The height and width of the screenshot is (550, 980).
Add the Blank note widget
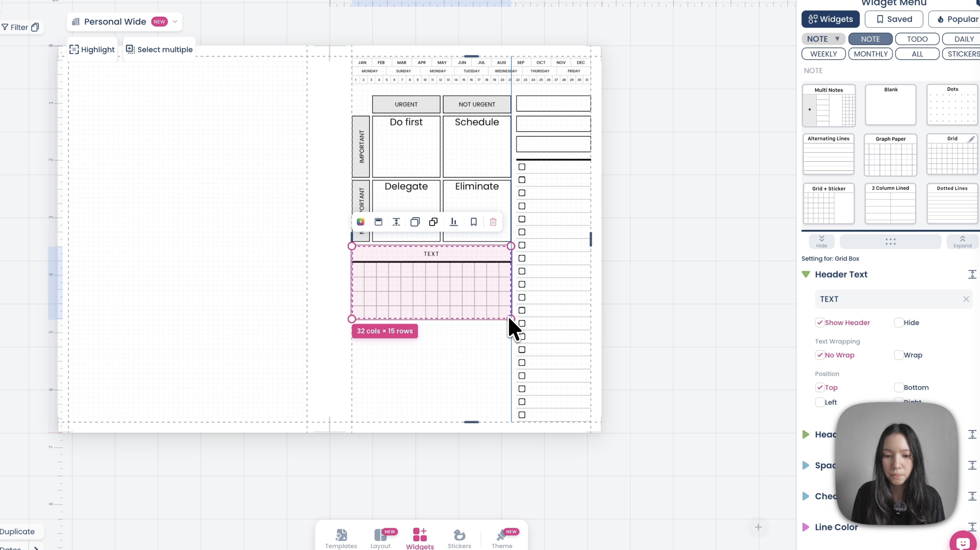[x=891, y=105]
